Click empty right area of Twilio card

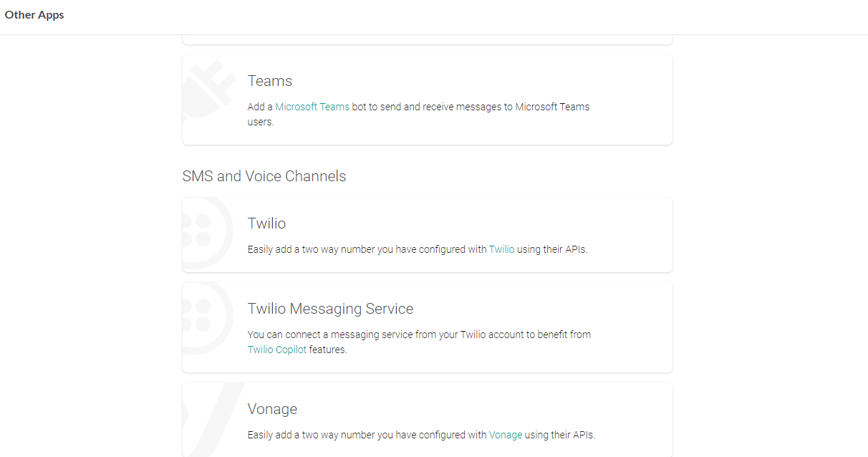click(x=630, y=235)
